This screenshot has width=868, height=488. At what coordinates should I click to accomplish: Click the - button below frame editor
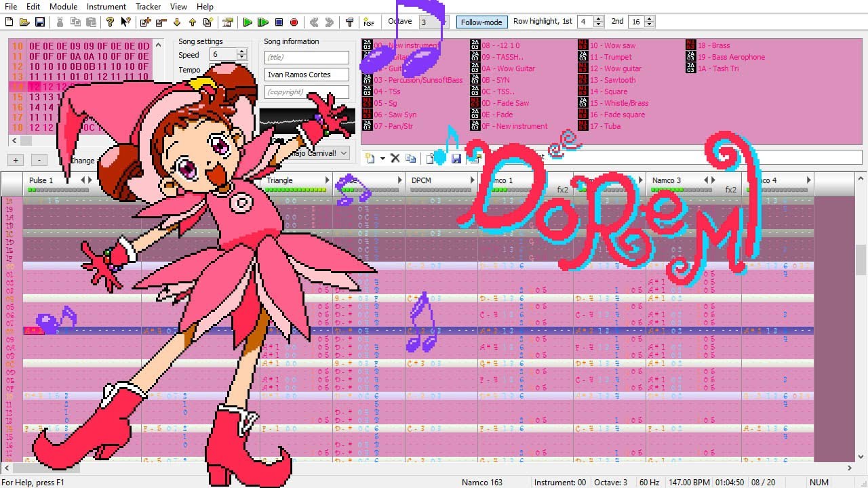(39, 160)
